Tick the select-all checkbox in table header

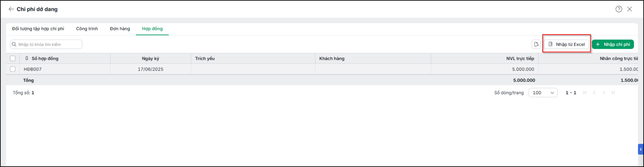tap(13, 58)
